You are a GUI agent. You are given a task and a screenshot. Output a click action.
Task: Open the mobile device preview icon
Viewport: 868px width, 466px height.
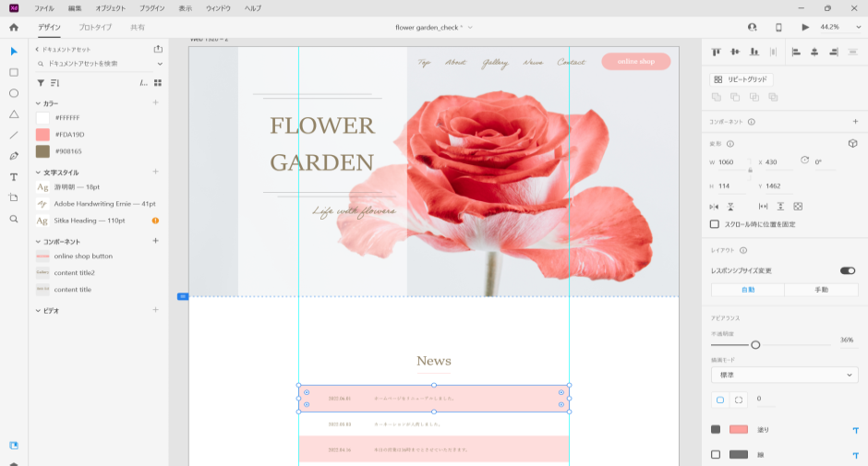(778, 28)
